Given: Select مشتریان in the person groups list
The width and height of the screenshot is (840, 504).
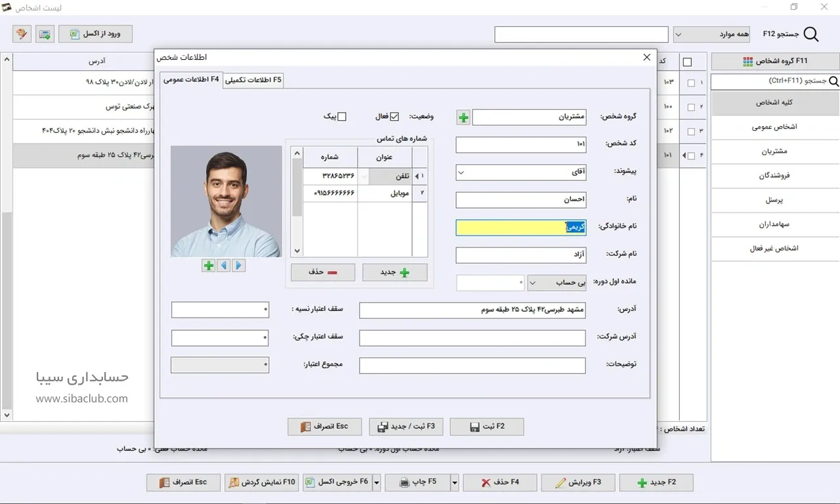Looking at the screenshot, I should pyautogui.click(x=774, y=151).
